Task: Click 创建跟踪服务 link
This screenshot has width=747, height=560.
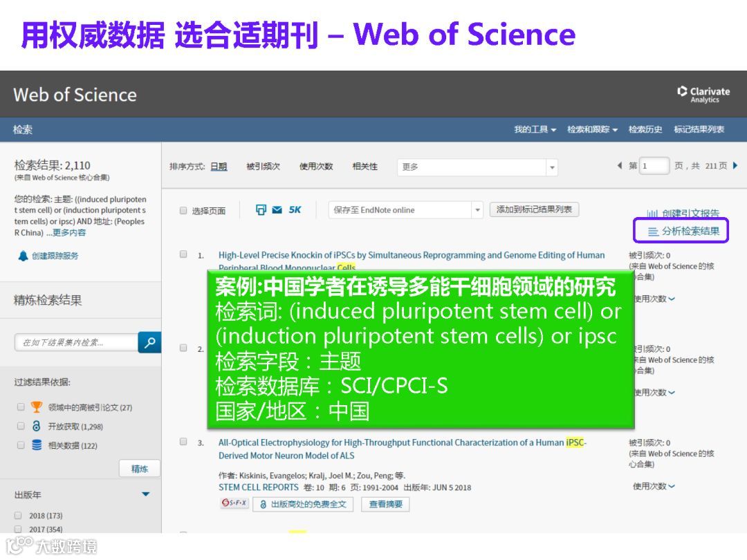Action: (x=55, y=256)
